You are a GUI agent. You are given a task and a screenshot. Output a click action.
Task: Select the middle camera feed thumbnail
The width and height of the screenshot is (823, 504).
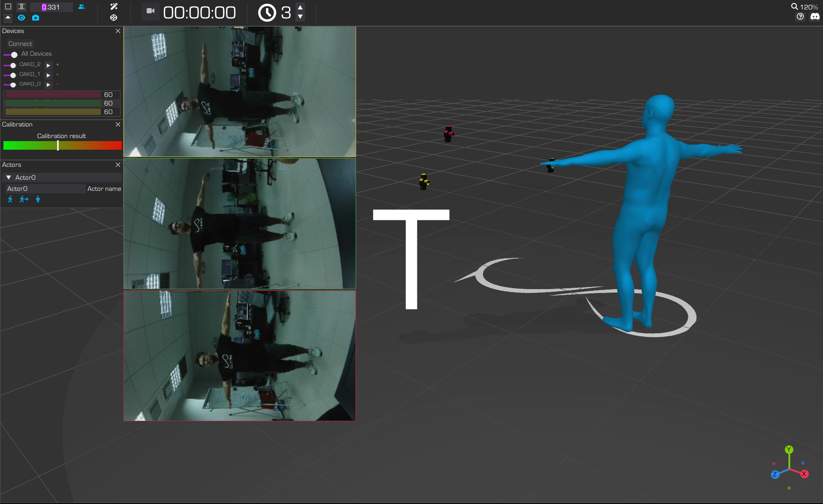[x=240, y=224]
